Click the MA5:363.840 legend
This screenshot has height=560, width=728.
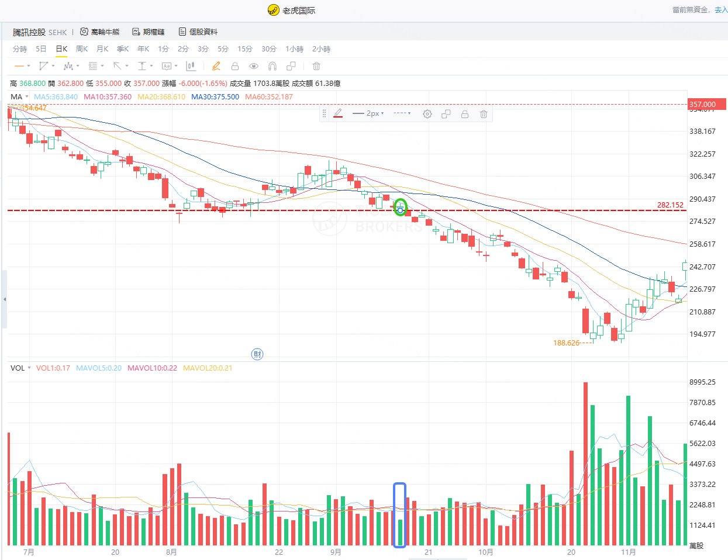(x=56, y=97)
